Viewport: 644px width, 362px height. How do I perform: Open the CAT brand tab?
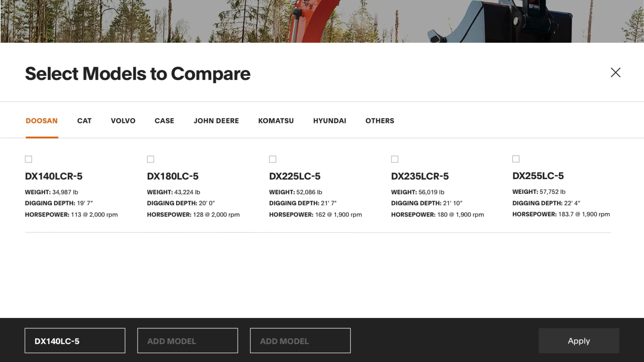pos(84,121)
